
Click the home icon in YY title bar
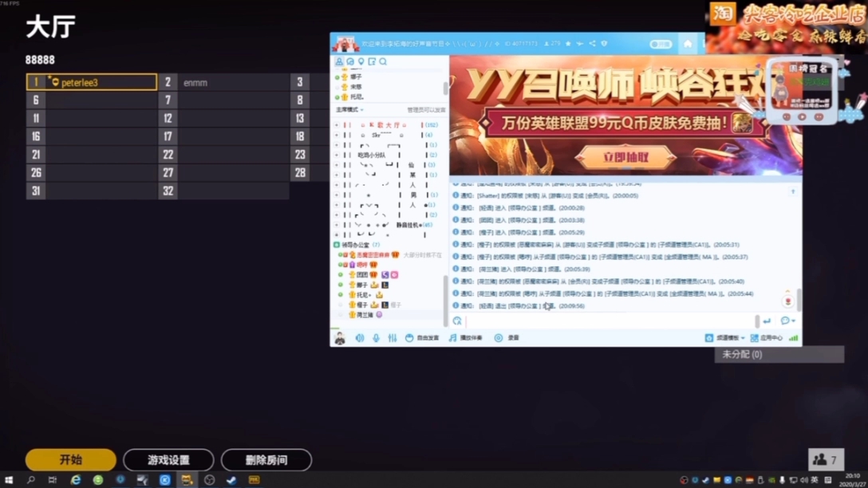pyautogui.click(x=688, y=44)
